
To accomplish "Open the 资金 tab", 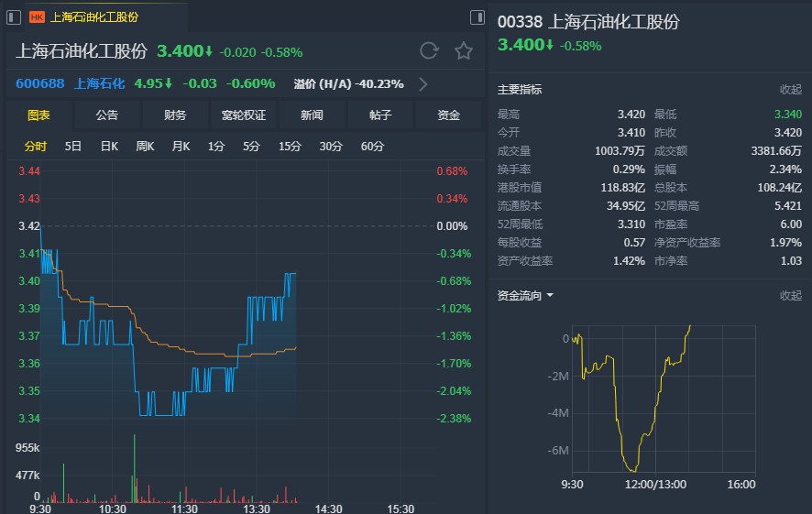I will click(448, 115).
